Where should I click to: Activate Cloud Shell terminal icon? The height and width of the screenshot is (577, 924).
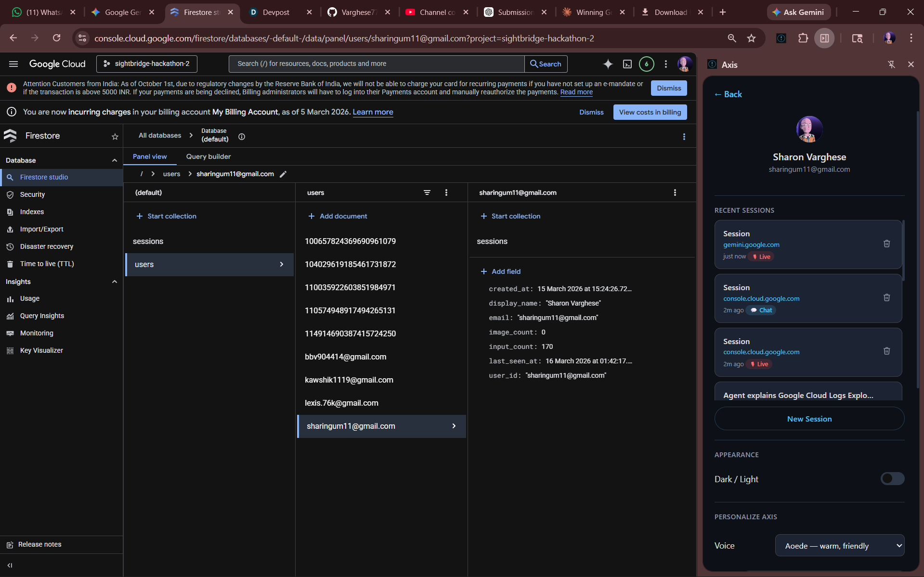coord(627,64)
